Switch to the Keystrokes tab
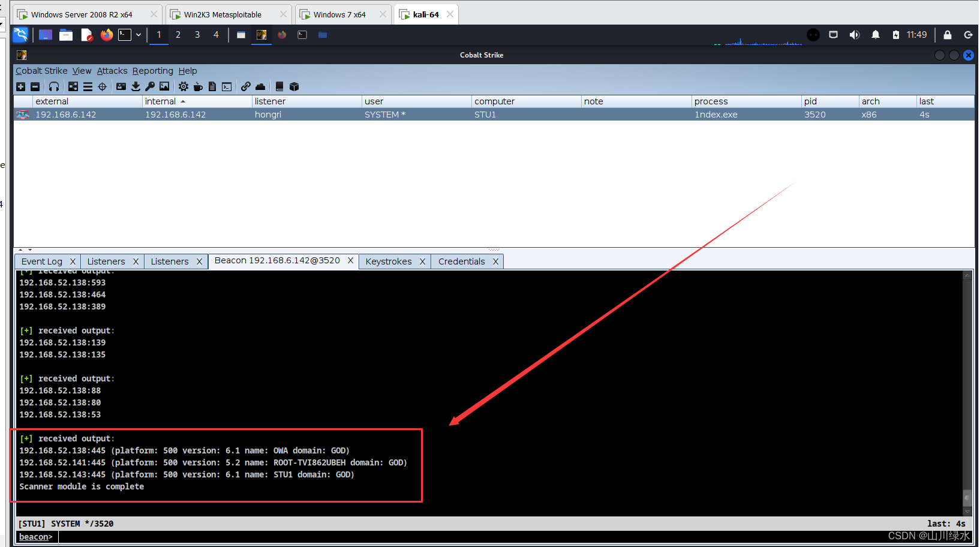This screenshot has width=980, height=547. click(389, 262)
